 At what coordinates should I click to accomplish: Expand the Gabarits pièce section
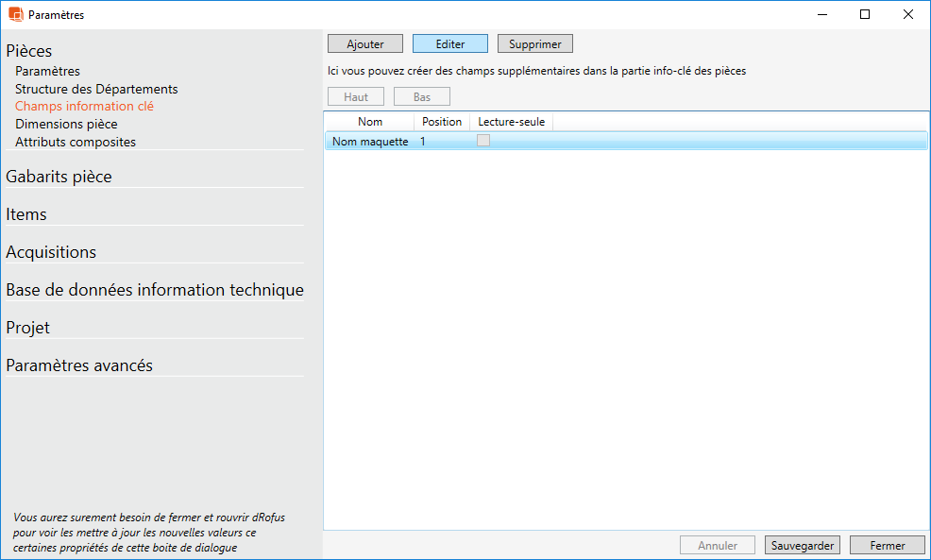coord(59,177)
